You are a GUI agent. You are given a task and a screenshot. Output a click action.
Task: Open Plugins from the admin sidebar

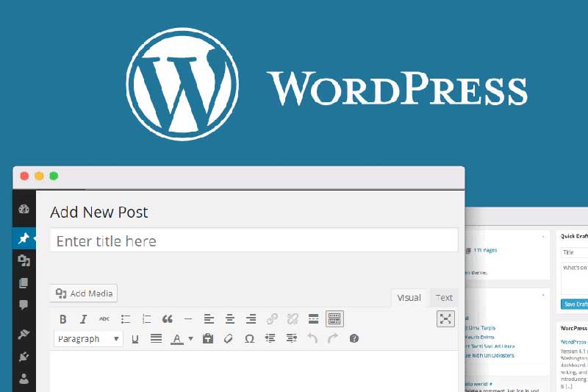point(24,357)
